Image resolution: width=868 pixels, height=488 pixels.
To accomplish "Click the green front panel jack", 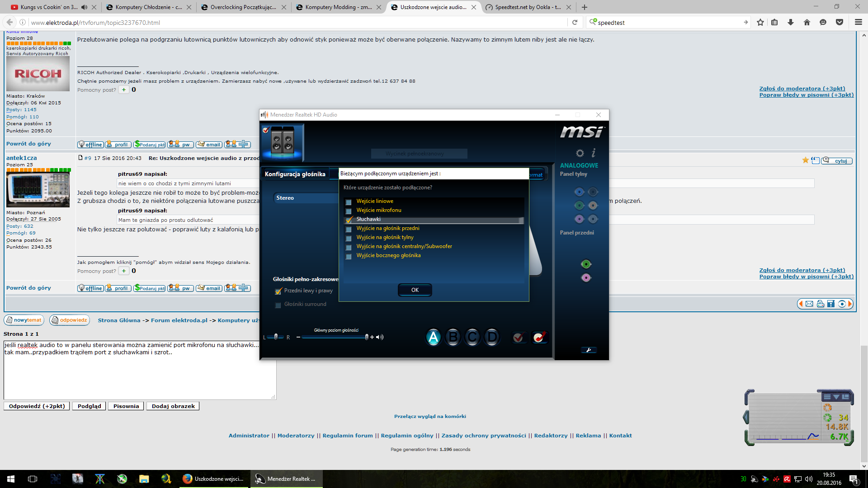I will pyautogui.click(x=586, y=264).
